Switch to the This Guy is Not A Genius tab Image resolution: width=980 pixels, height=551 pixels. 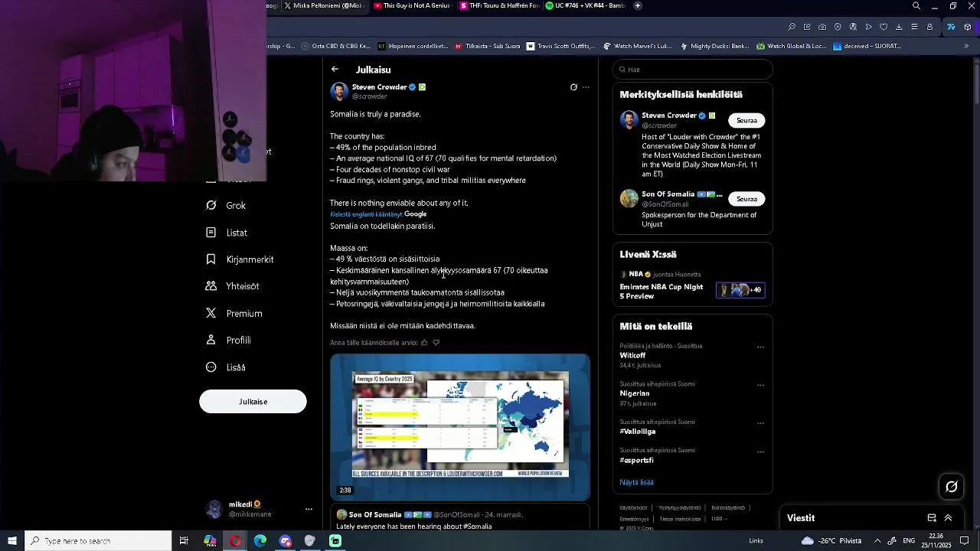click(x=413, y=5)
